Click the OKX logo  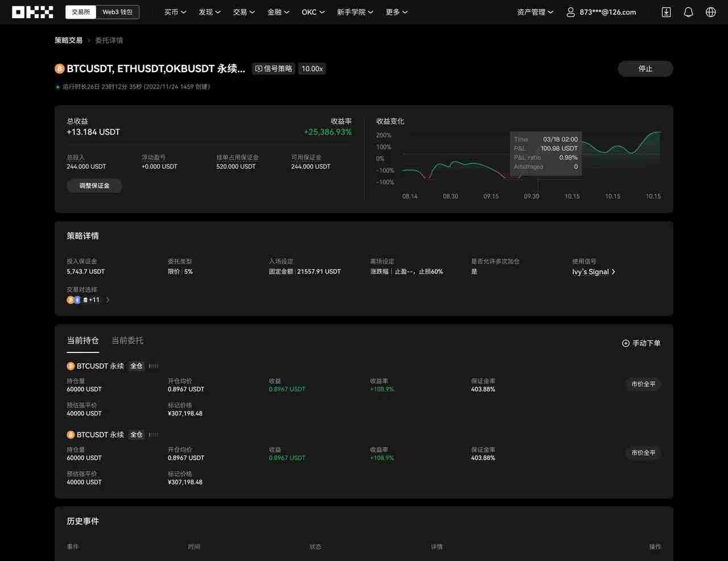pyautogui.click(x=32, y=11)
